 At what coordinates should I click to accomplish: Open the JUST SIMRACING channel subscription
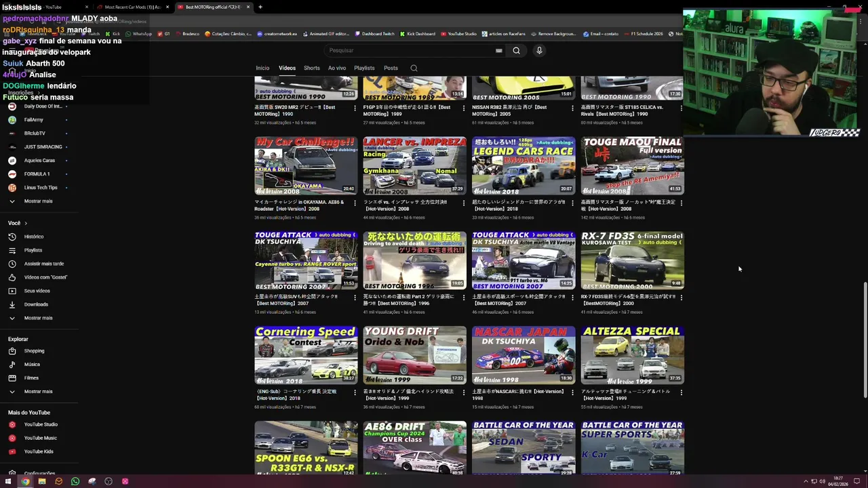(x=43, y=147)
